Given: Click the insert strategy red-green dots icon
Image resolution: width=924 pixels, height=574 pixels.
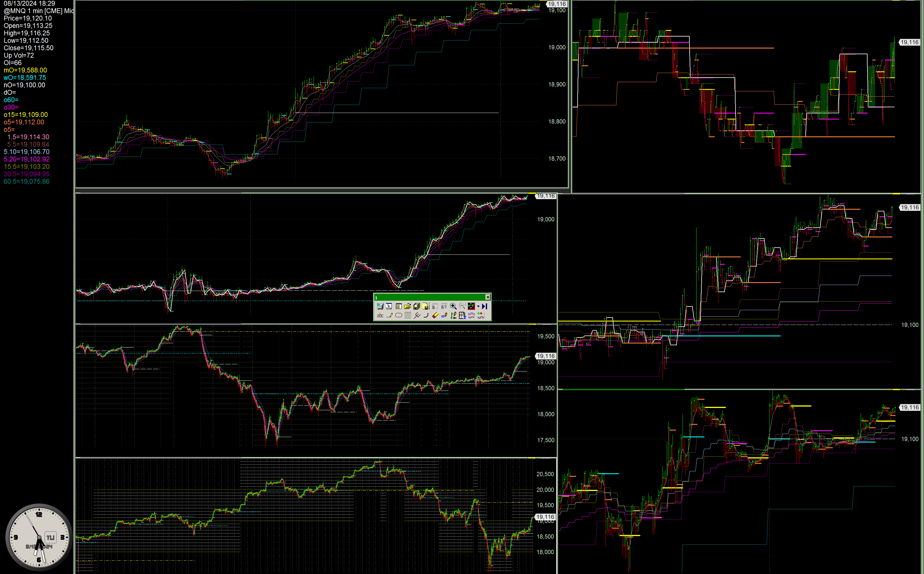Looking at the screenshot, I should 481,315.
